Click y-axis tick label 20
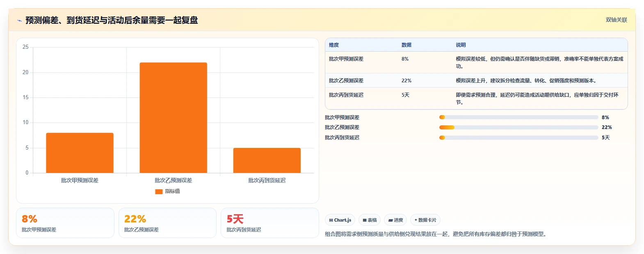 coord(25,73)
